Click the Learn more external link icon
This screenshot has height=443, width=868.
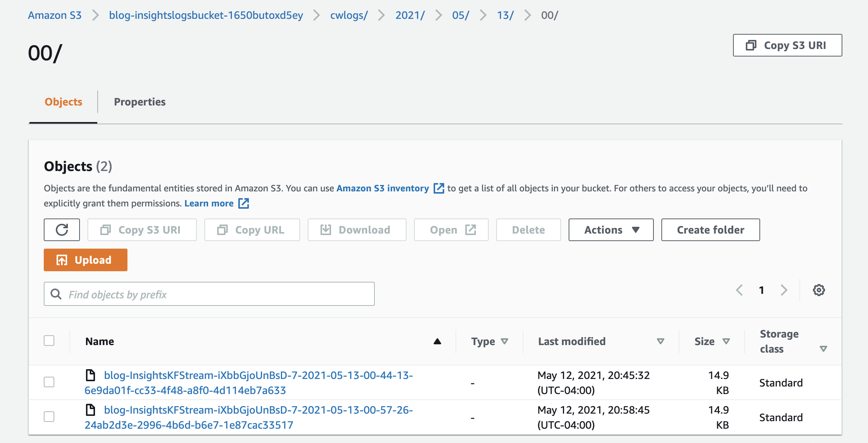coord(244,203)
